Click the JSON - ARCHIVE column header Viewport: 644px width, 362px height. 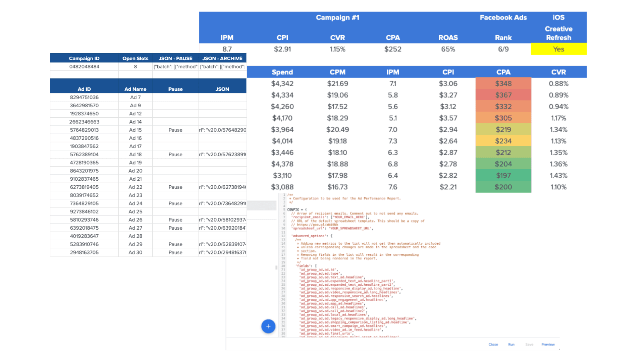click(222, 58)
